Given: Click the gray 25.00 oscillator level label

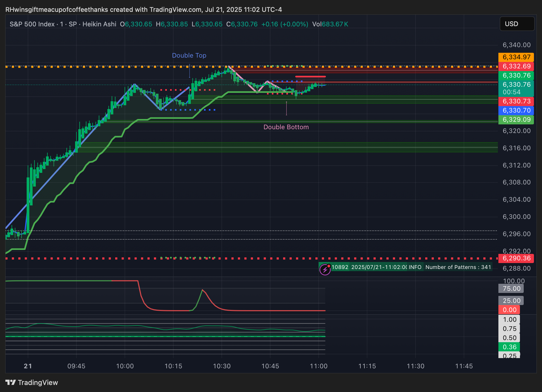Looking at the screenshot, I should point(511,301).
